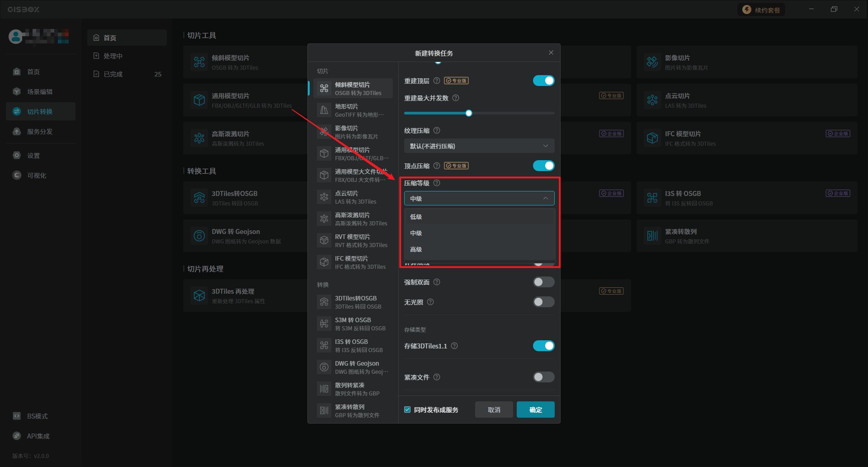Collapse the 压缩等级 dropdown showing 中级
The image size is (868, 467).
(479, 199)
